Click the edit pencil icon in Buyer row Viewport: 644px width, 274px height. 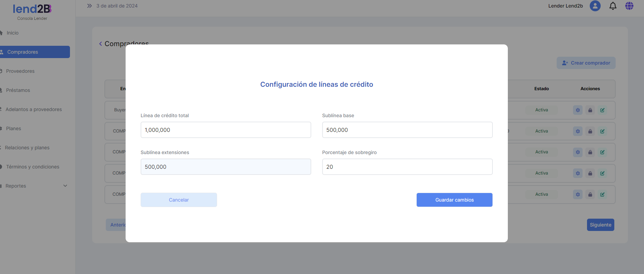pyautogui.click(x=602, y=110)
